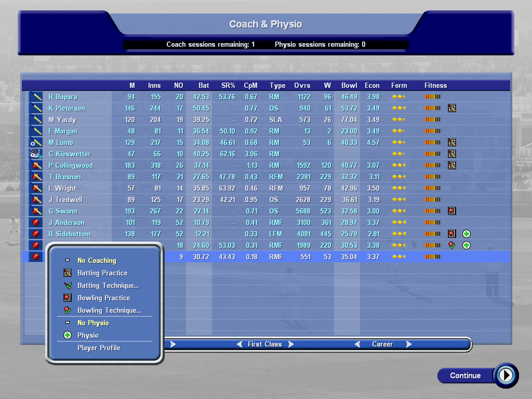Click the batting practice icon in P Collingwood's row
The image size is (532, 399).
(451, 165)
